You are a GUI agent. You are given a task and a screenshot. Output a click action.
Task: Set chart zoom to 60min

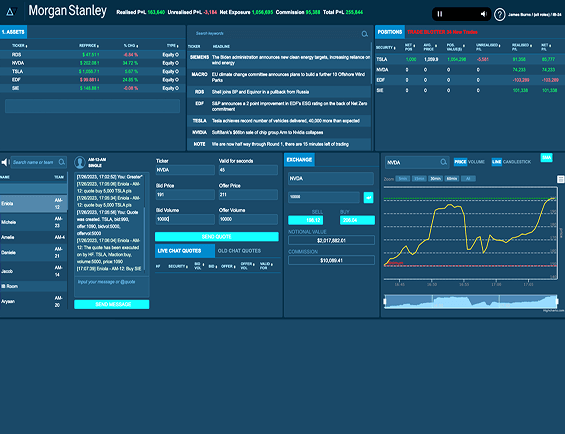coord(451,179)
